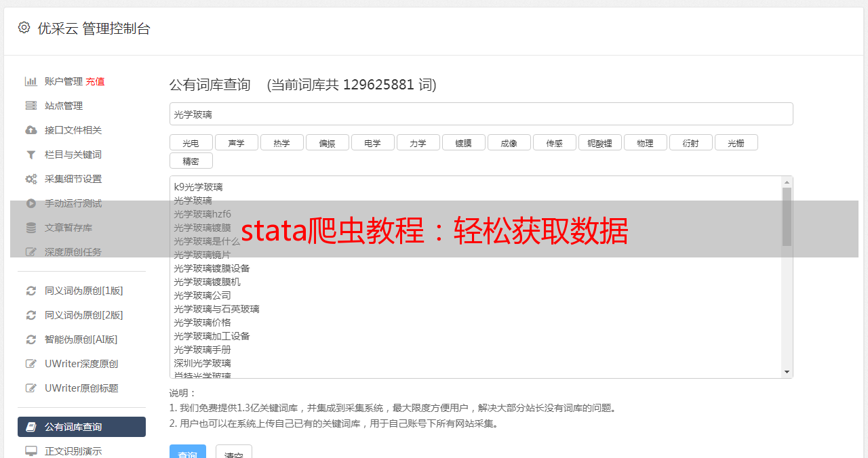Click the refresh icon for 同义词伪原创[1版]
The image size is (868, 458).
[31, 291]
